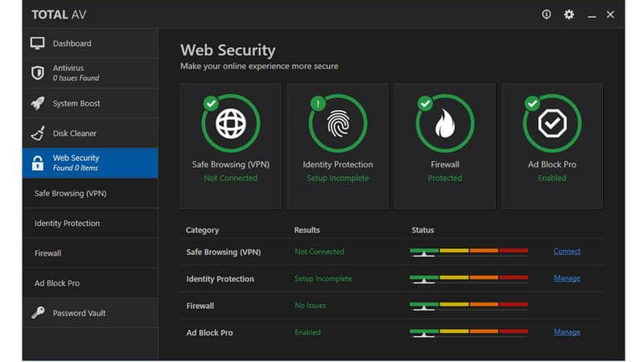This screenshot has height=362, width=644.
Task: Click 'Firewall' in the Category column
Action: coord(200,306)
